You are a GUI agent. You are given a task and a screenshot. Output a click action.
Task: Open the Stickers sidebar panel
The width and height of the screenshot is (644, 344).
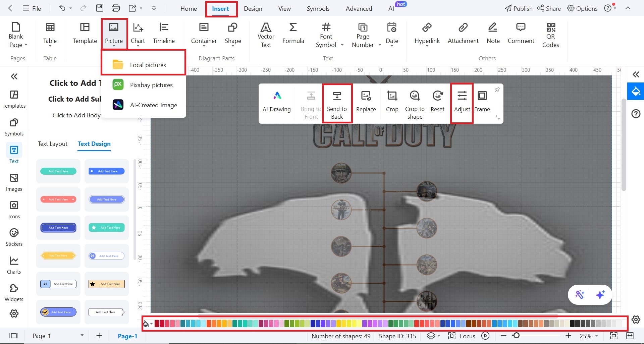coord(14,237)
